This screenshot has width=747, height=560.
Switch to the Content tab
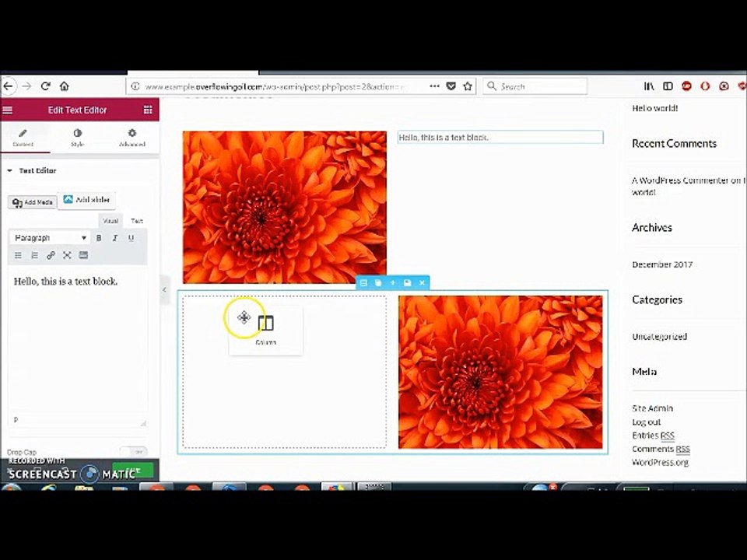(x=23, y=138)
